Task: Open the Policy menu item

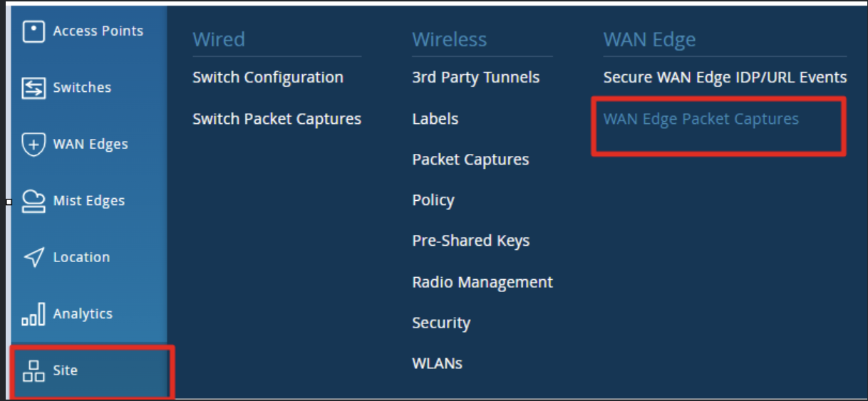Action: 433,200
